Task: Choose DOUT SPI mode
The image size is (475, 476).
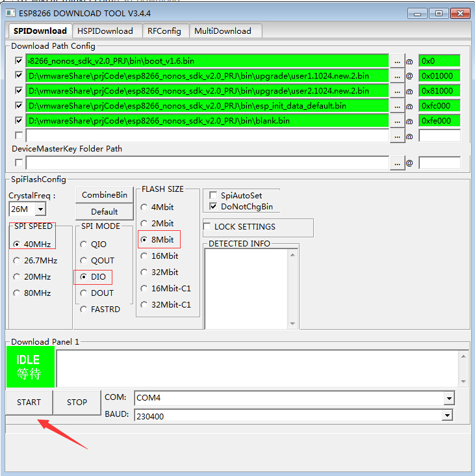Action: click(x=97, y=293)
